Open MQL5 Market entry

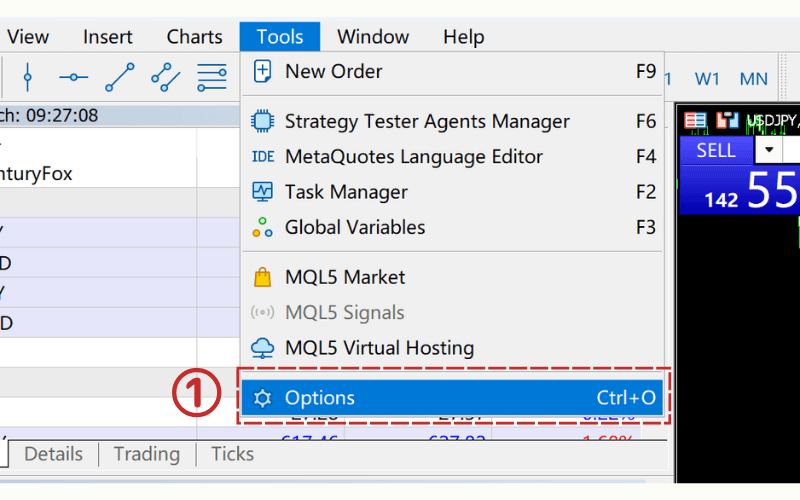click(x=453, y=278)
